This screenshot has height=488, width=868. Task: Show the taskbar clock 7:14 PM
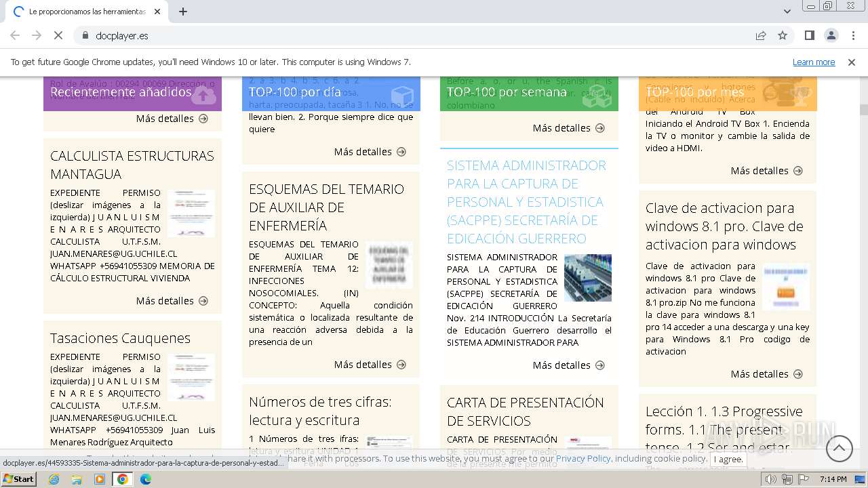click(x=833, y=479)
